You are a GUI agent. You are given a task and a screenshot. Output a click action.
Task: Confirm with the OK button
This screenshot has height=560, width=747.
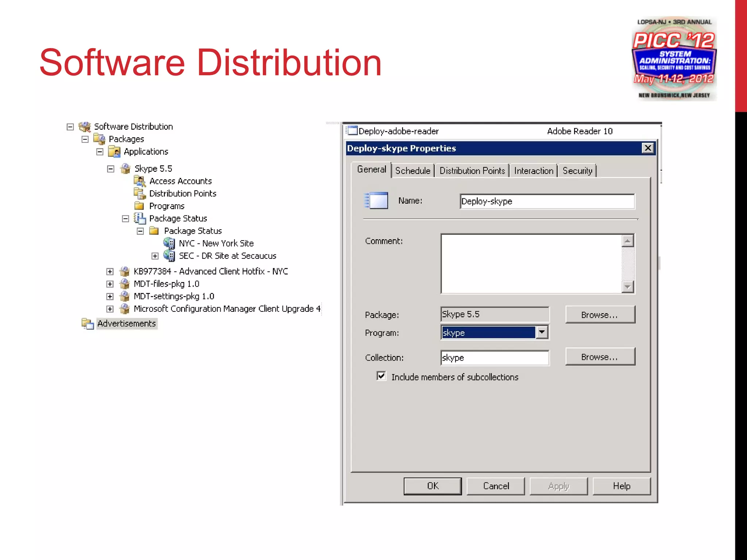[433, 486]
